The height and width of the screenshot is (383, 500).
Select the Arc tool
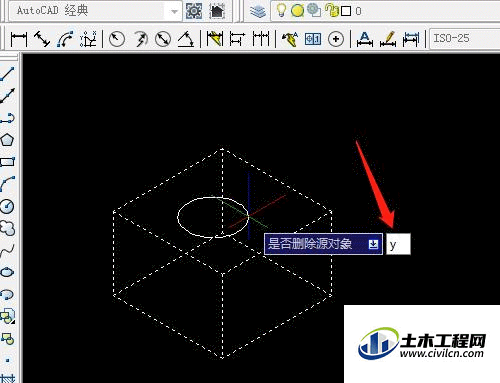click(7, 184)
